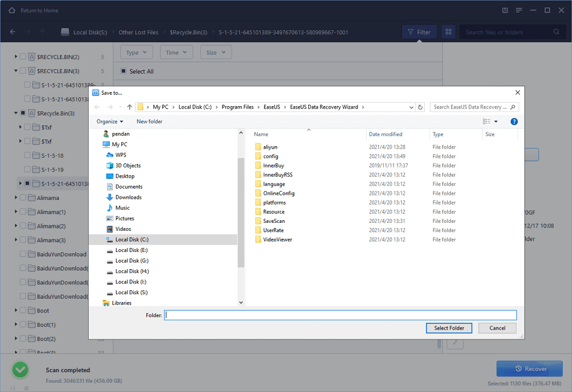Check the Boot checkbox
572x392 pixels.
pyautogui.click(x=23, y=310)
